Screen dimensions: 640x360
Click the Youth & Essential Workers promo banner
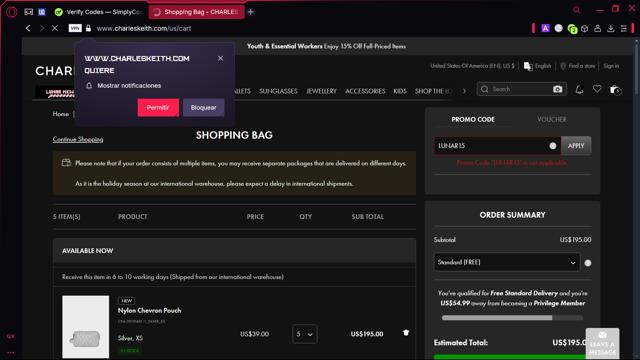coord(326,46)
